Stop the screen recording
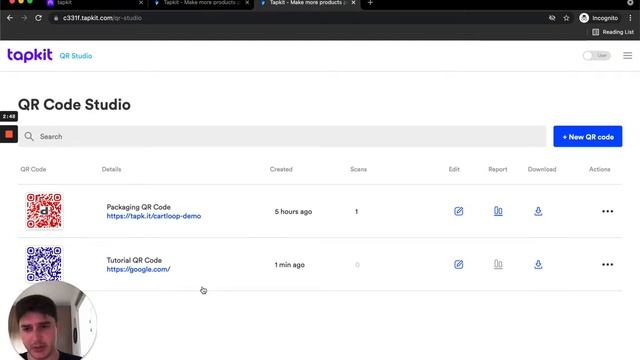Screen dimensions: 640x360 (9, 134)
